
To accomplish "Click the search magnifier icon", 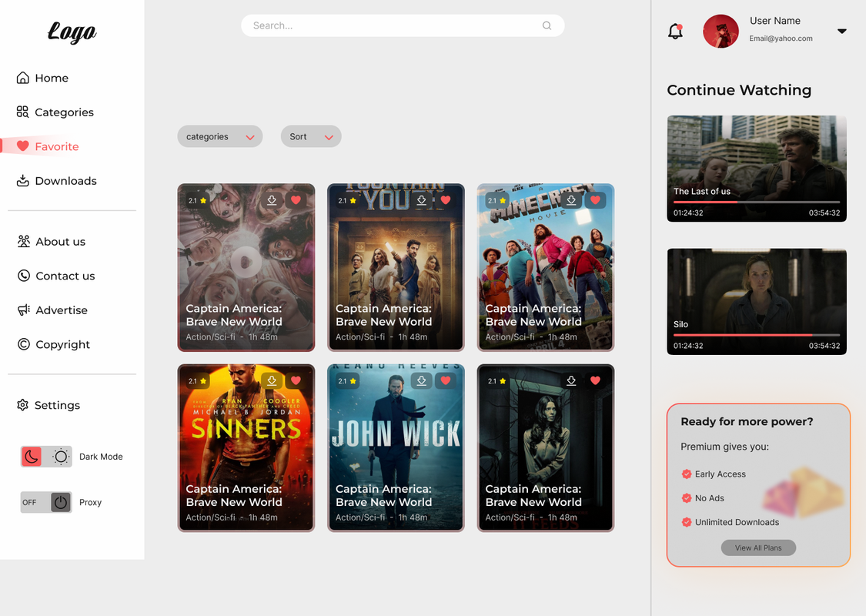I will point(547,25).
